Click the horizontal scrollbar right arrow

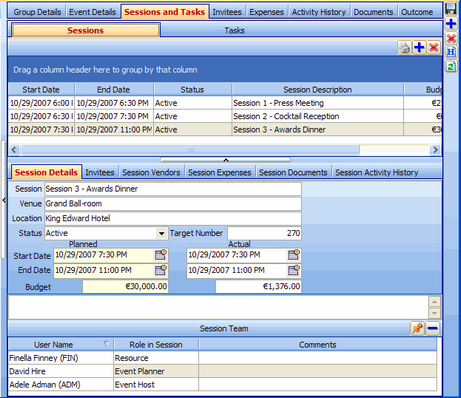(x=435, y=150)
